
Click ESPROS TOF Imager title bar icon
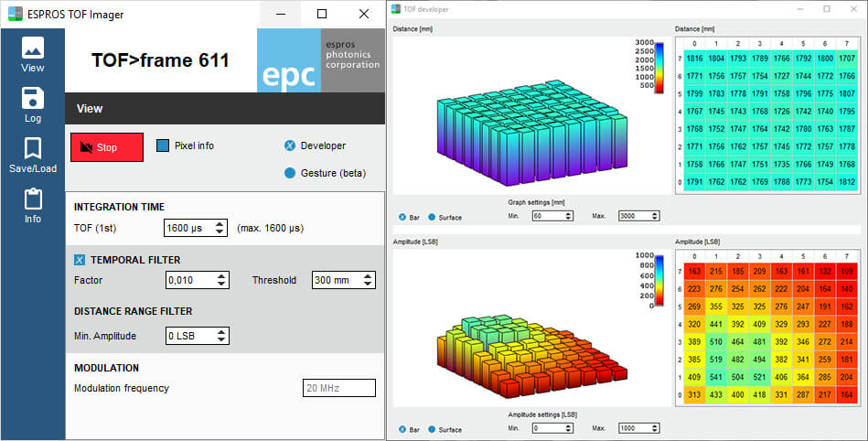[x=11, y=14]
